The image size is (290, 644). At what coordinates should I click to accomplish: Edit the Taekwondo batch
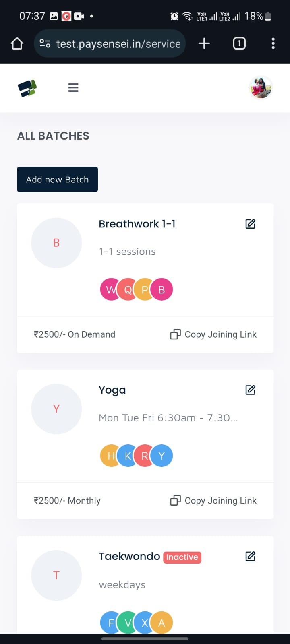pos(250,556)
